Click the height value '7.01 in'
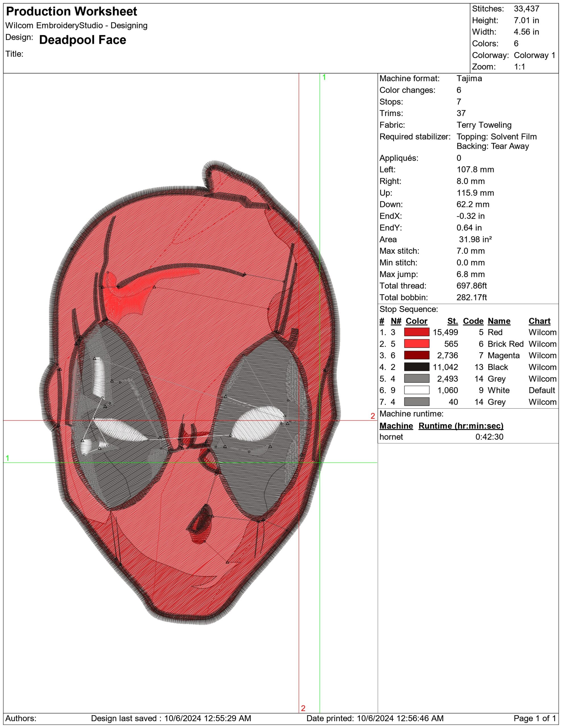The image size is (562, 728). 526,20
